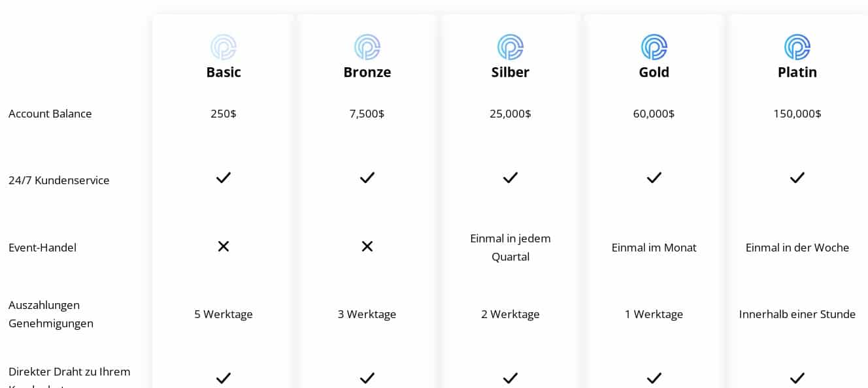The image size is (868, 388).
Task: Click Platin's Direkter Draht checkmark
Action: click(x=797, y=378)
